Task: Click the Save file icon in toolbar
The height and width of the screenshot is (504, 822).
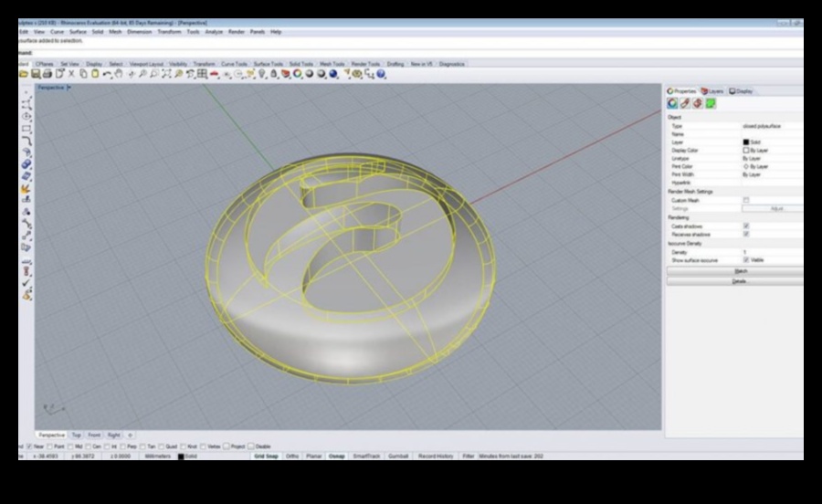Action: point(36,74)
